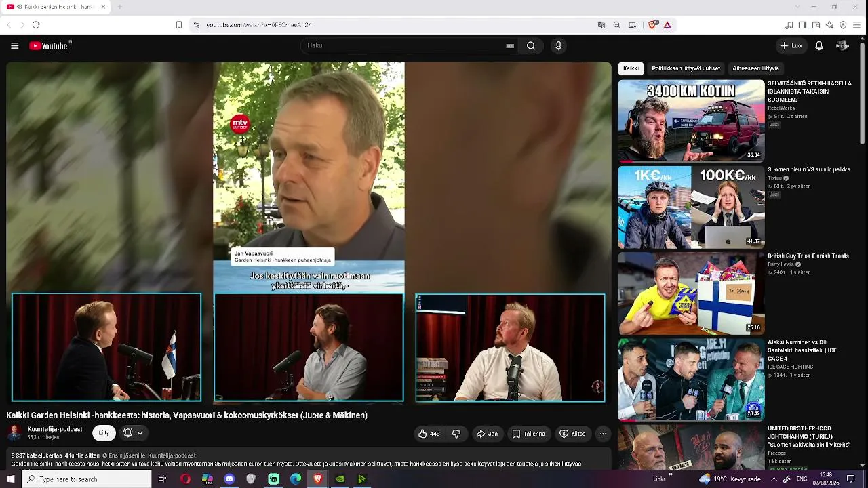The height and width of the screenshot is (488, 868).
Task: Reload the page in the browser
Action: 36,25
